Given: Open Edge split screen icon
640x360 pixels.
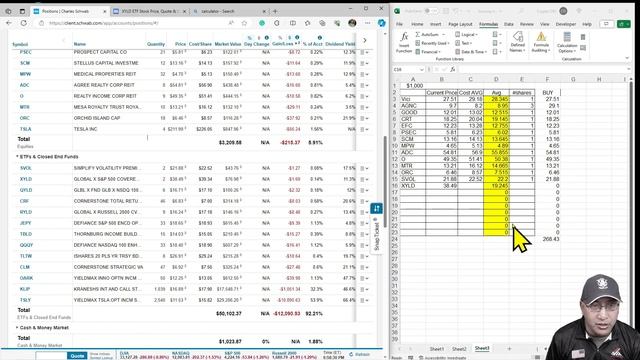Looking at the screenshot, I should point(293,23).
